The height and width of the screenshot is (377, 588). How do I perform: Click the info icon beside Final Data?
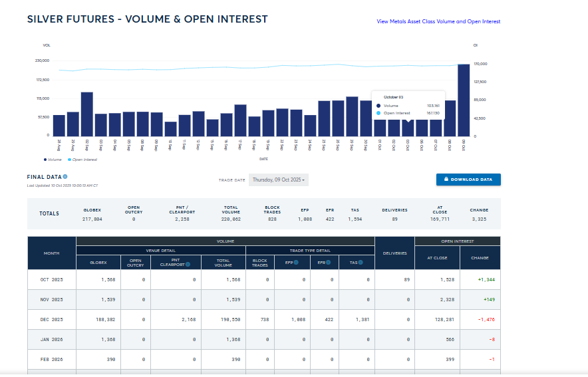65,177
